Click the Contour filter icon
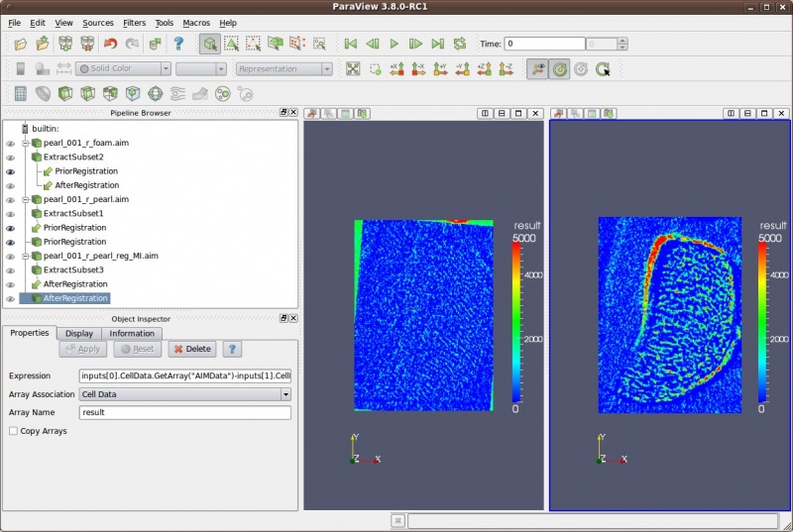This screenshot has width=793, height=532. coord(43,94)
